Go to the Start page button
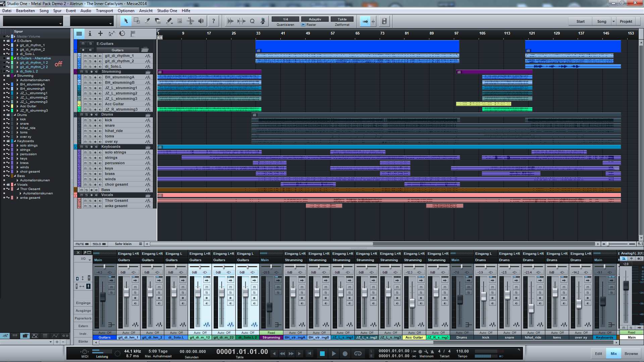Image resolution: width=644 pixels, height=362 pixels. tap(580, 21)
